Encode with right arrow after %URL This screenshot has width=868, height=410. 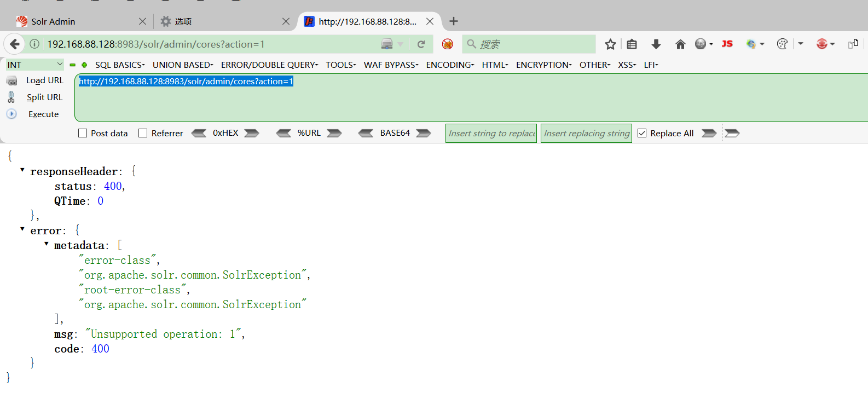pyautogui.click(x=334, y=133)
